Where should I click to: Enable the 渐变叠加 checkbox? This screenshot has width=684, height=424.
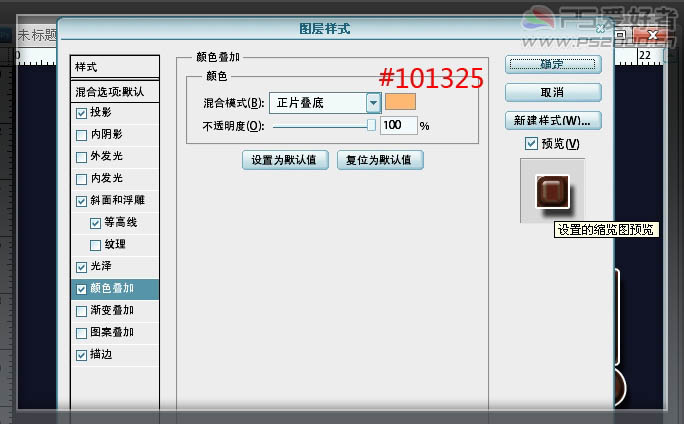tap(81, 311)
